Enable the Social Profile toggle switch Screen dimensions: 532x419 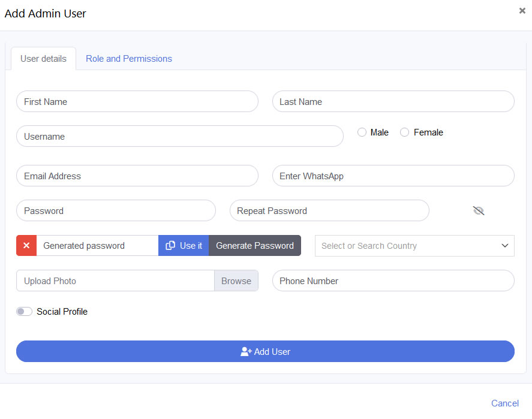[x=25, y=312]
